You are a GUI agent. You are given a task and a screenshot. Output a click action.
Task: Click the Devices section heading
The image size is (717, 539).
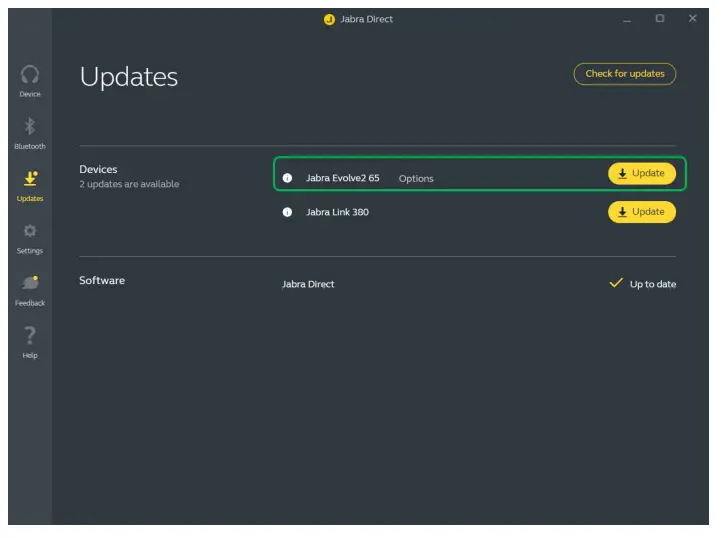coord(98,169)
